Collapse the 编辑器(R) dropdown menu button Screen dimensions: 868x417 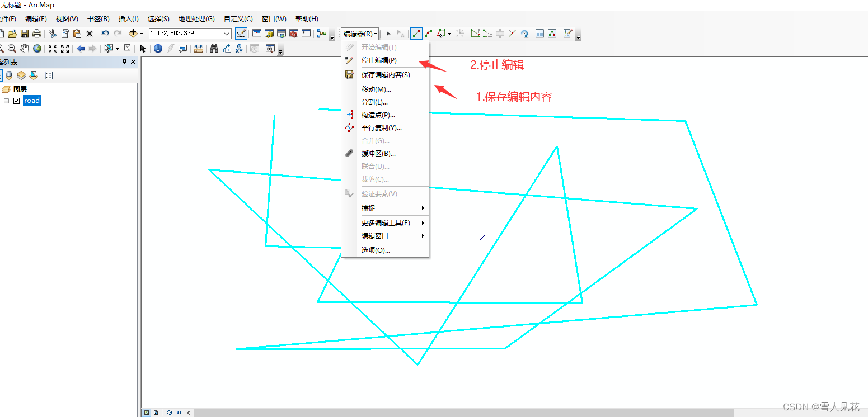tap(360, 34)
